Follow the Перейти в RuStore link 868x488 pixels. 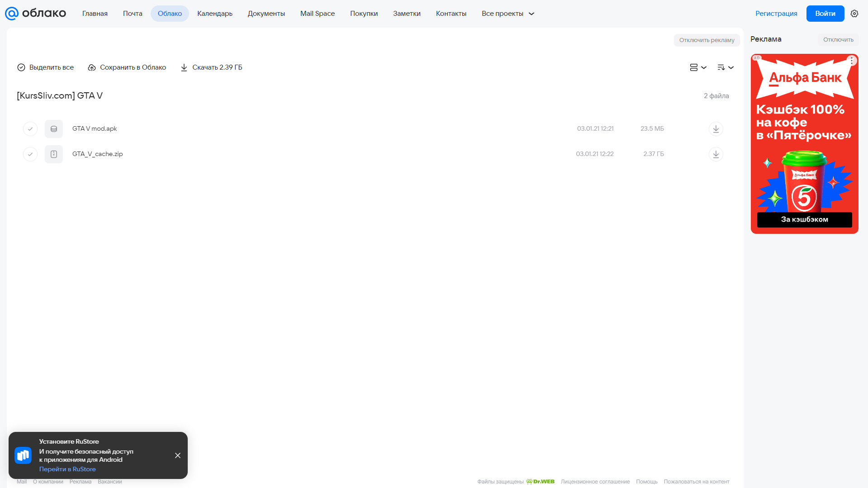pyautogui.click(x=67, y=469)
